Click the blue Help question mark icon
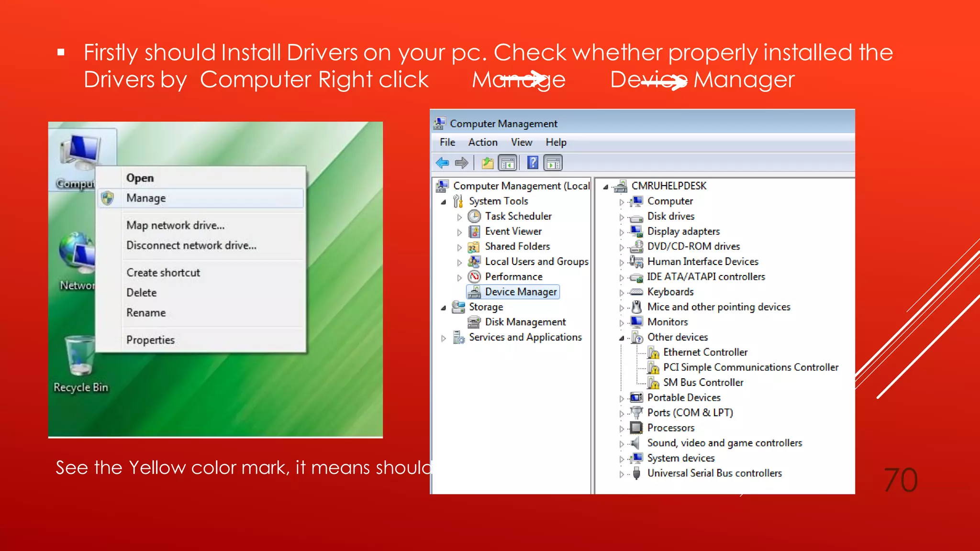The width and height of the screenshot is (980, 551). pos(533,163)
